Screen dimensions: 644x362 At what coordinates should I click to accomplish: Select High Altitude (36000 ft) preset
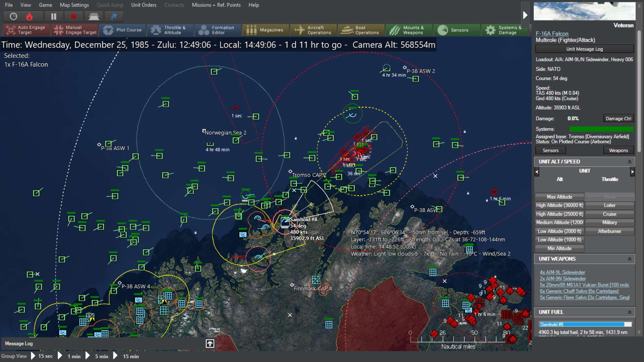click(x=559, y=205)
